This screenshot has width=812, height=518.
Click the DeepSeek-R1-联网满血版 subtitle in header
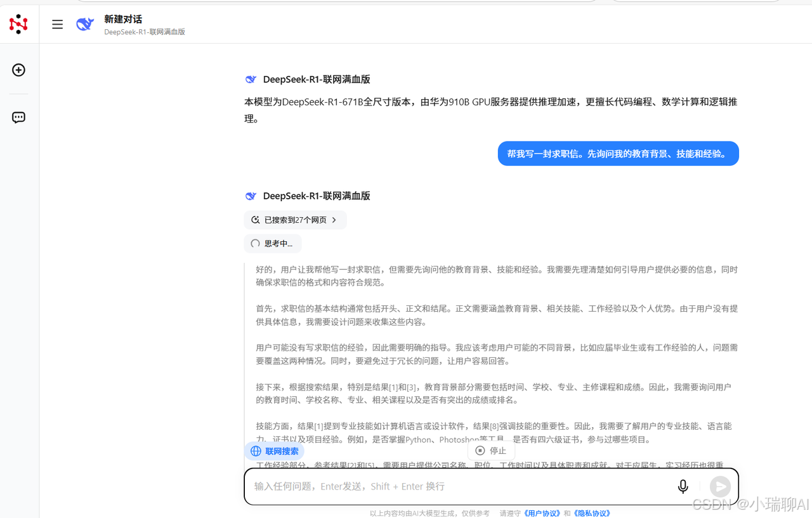145,32
